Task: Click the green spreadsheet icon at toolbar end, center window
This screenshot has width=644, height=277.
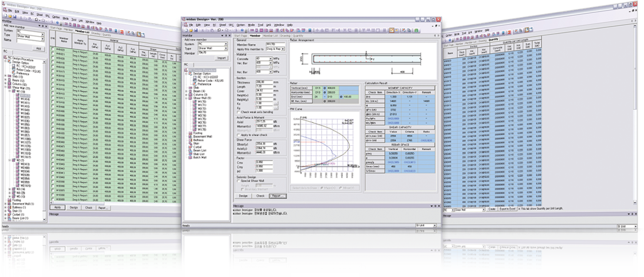Action: [x=416, y=31]
